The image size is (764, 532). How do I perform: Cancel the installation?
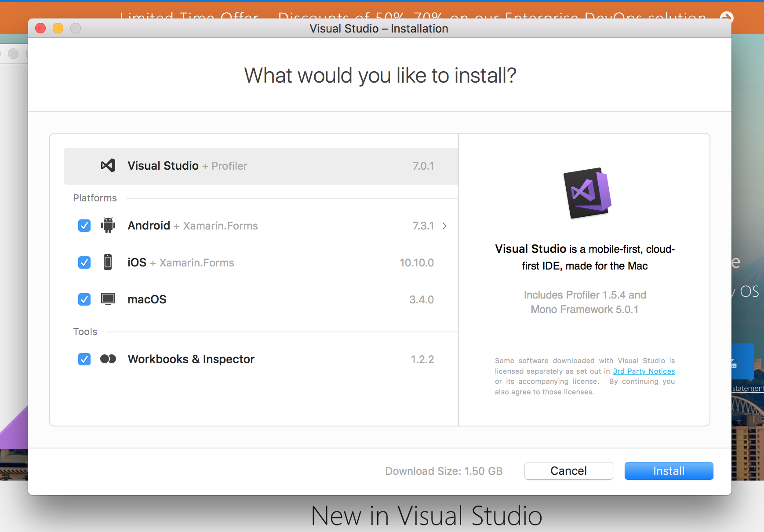[568, 471]
